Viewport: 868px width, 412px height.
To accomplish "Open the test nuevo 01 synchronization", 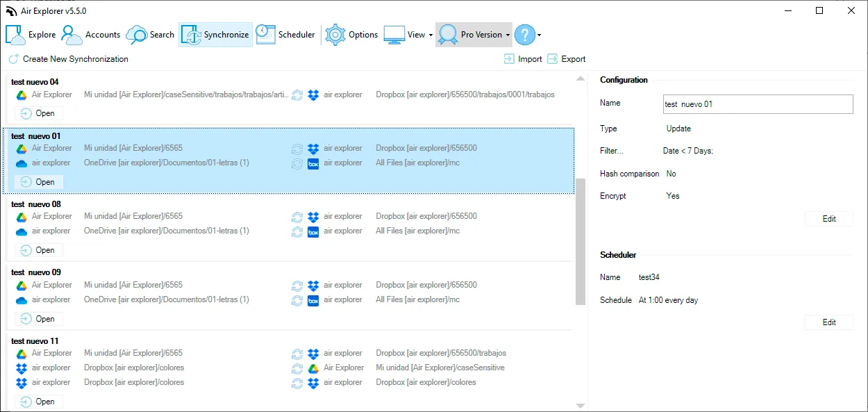I will [39, 182].
